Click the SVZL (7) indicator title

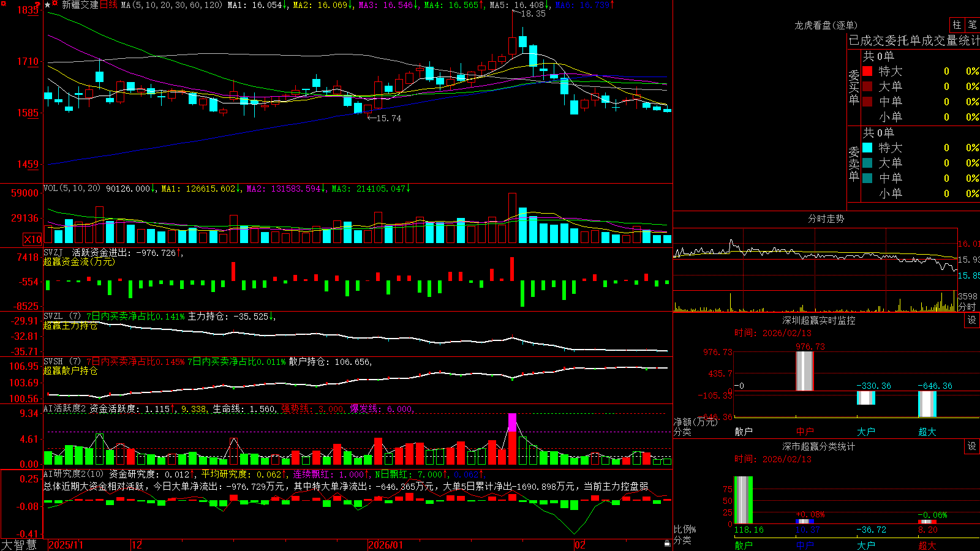tap(62, 317)
